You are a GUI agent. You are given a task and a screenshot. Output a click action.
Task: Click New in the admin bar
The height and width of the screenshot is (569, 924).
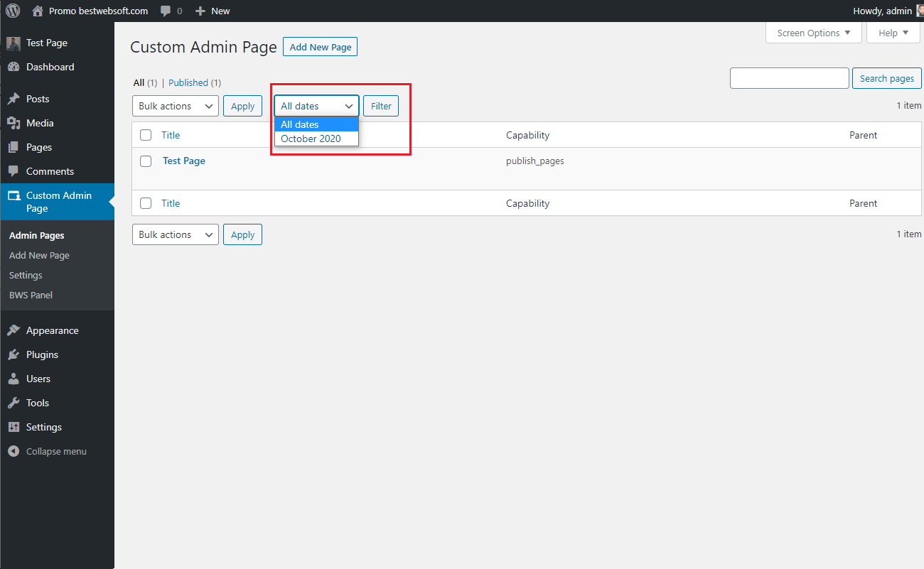coord(220,11)
